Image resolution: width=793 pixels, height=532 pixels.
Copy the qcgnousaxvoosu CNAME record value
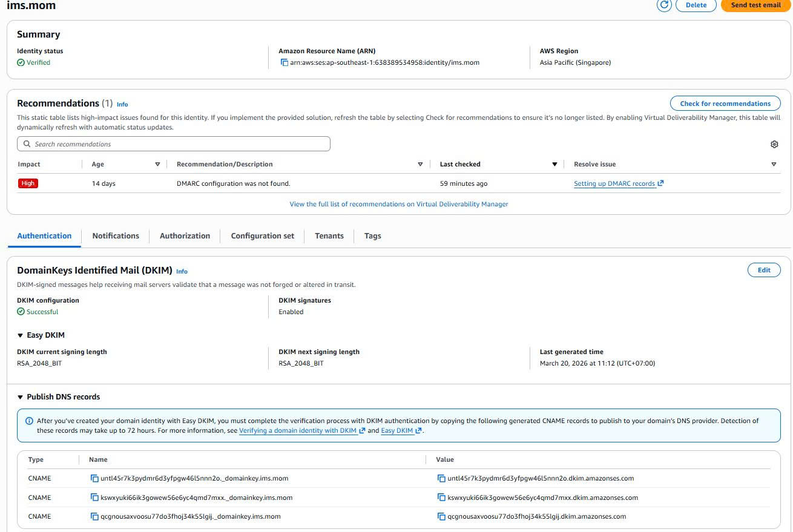coord(442,516)
